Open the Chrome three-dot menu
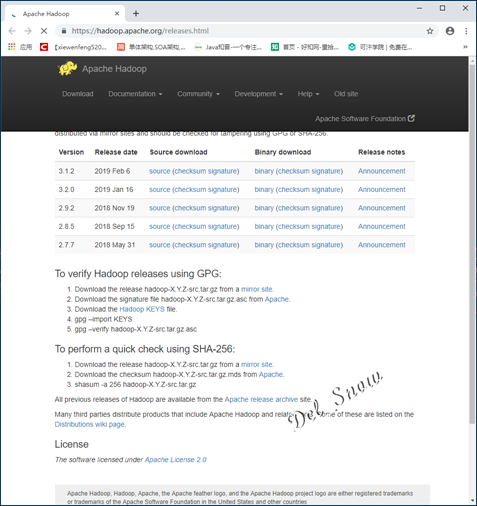 [466, 31]
